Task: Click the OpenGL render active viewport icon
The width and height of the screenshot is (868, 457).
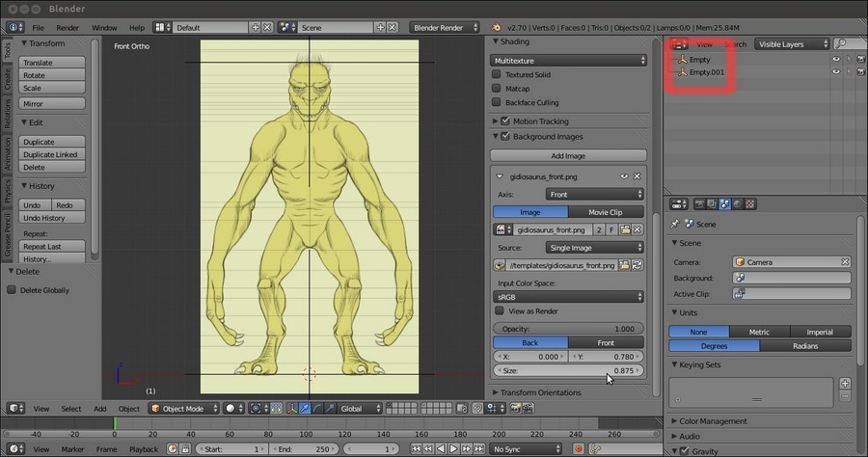Action: click(x=515, y=409)
